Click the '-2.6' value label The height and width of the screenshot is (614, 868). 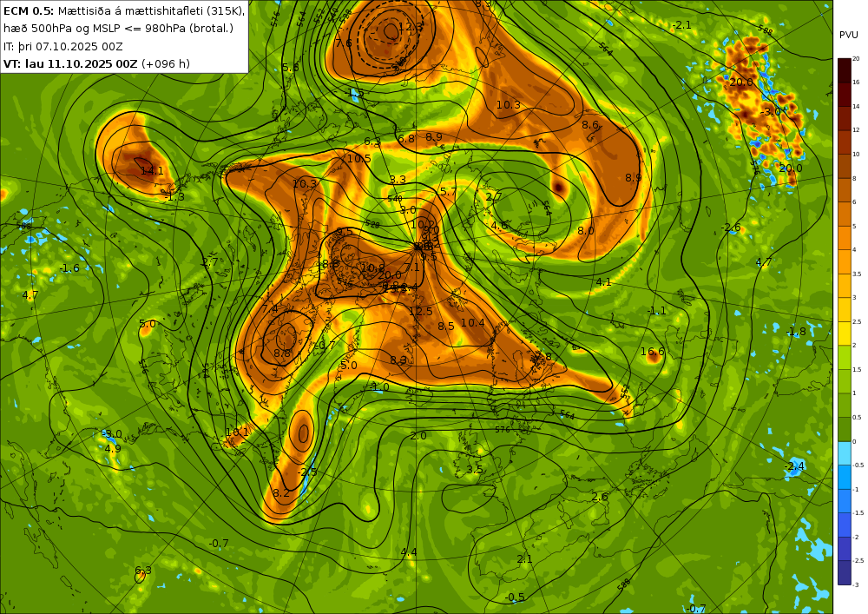[x=731, y=228]
